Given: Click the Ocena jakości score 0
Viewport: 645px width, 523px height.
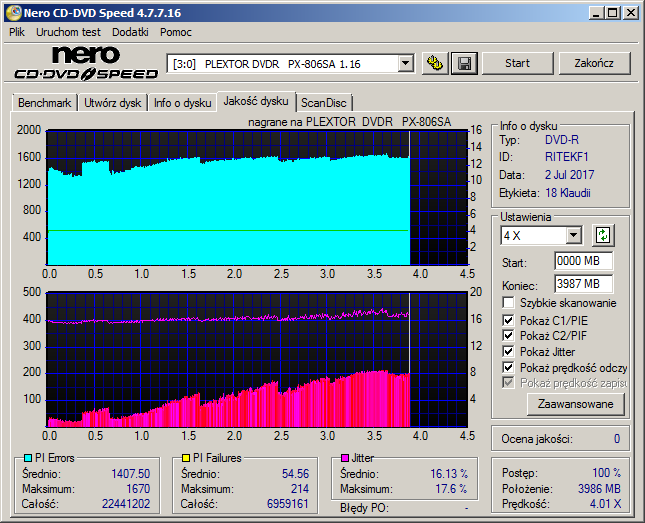Looking at the screenshot, I should (617, 439).
